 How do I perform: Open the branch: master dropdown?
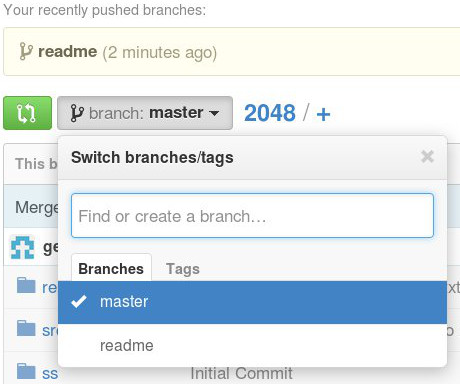click(145, 113)
